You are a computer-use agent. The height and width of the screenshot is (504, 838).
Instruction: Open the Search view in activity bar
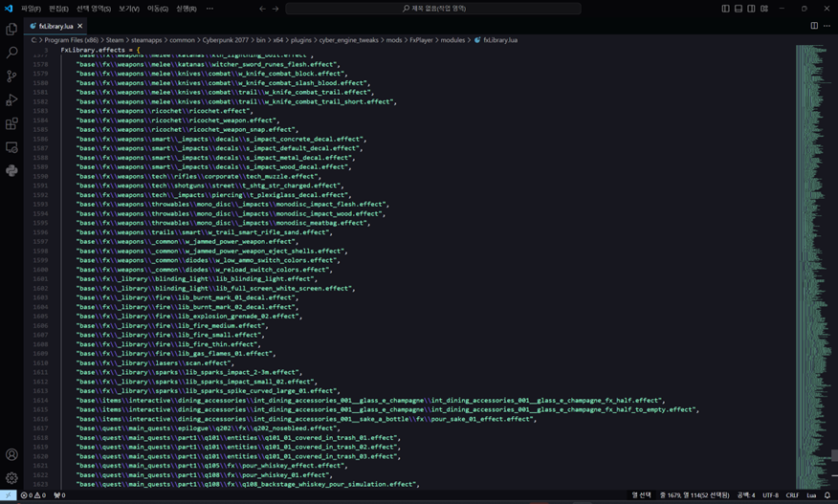click(x=11, y=53)
